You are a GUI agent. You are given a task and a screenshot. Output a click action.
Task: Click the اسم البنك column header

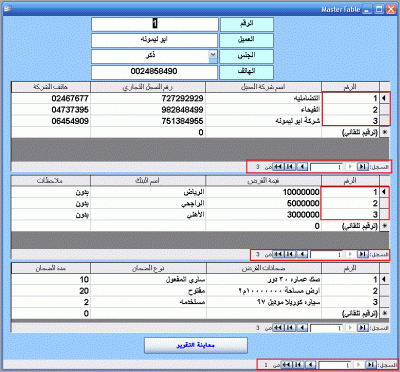148,181
